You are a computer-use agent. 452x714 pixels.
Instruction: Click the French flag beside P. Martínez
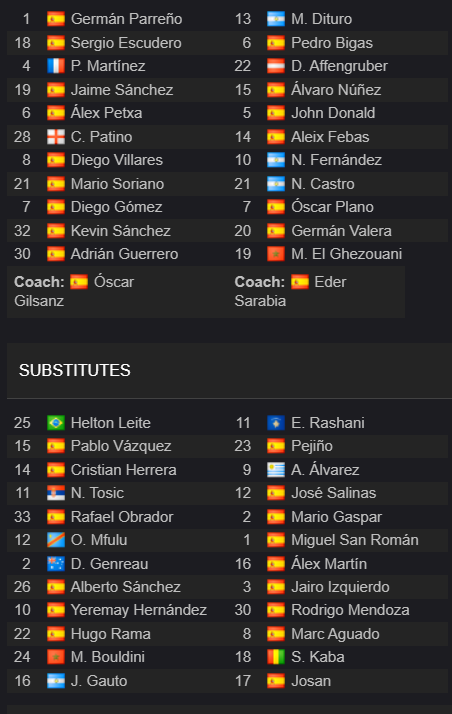[x=56, y=66]
